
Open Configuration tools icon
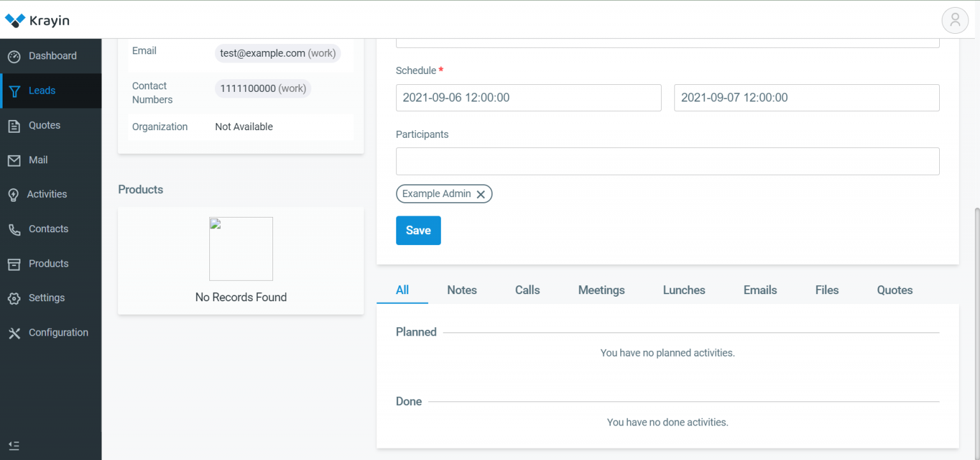pyautogui.click(x=14, y=333)
